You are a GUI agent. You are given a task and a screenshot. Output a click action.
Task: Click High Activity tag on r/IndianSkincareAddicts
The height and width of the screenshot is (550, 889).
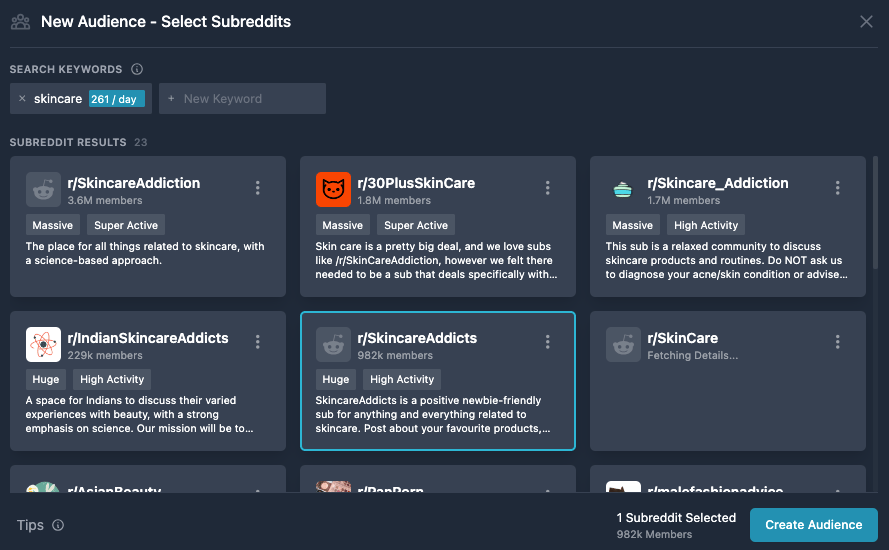pos(112,379)
